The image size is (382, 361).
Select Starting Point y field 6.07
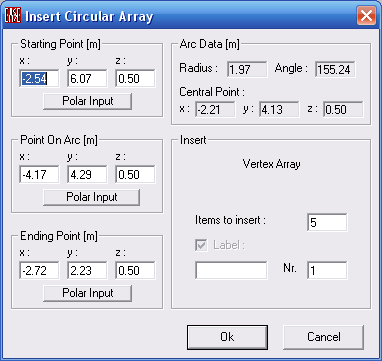tap(87, 79)
